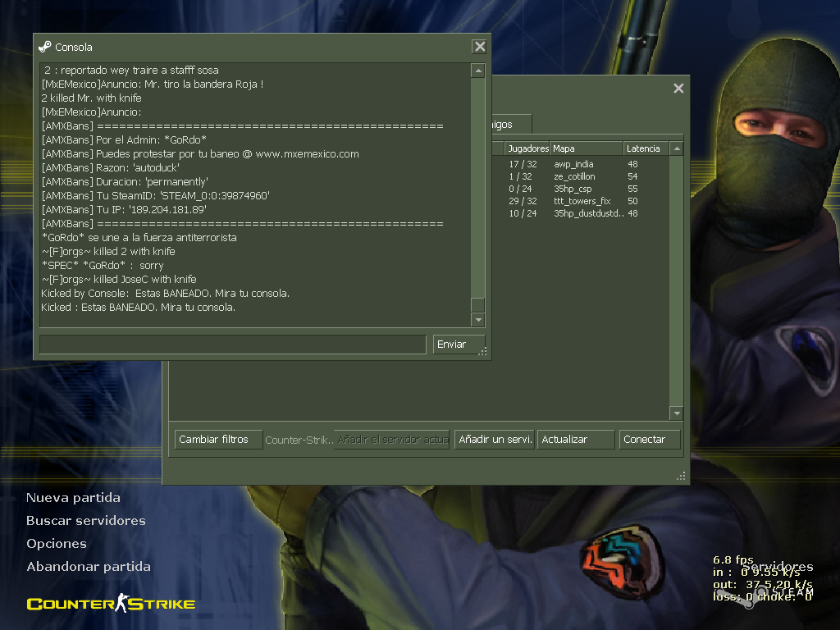The width and height of the screenshot is (840, 630).
Task: Click the server list scrollbar down arrow
Action: click(677, 413)
